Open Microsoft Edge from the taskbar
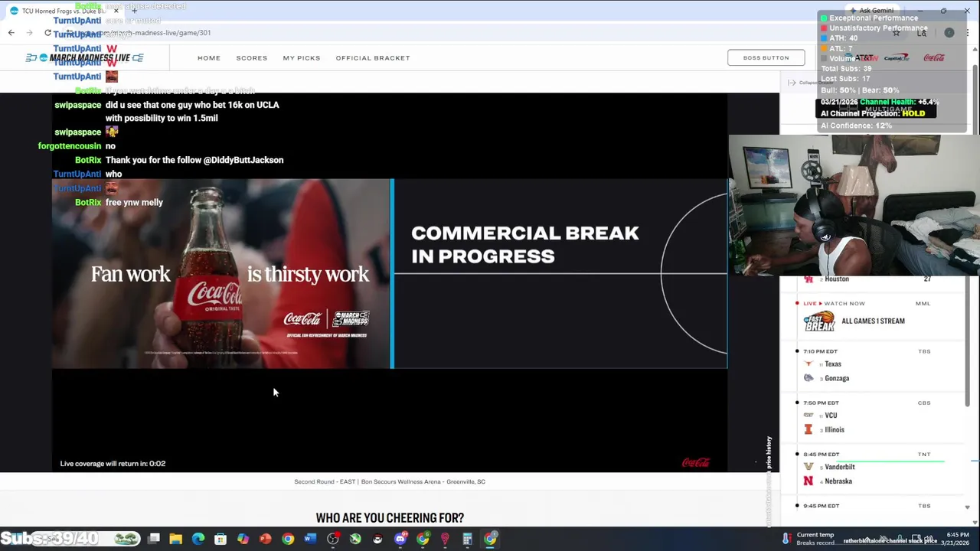Screen dimensions: 980x551 (198, 539)
